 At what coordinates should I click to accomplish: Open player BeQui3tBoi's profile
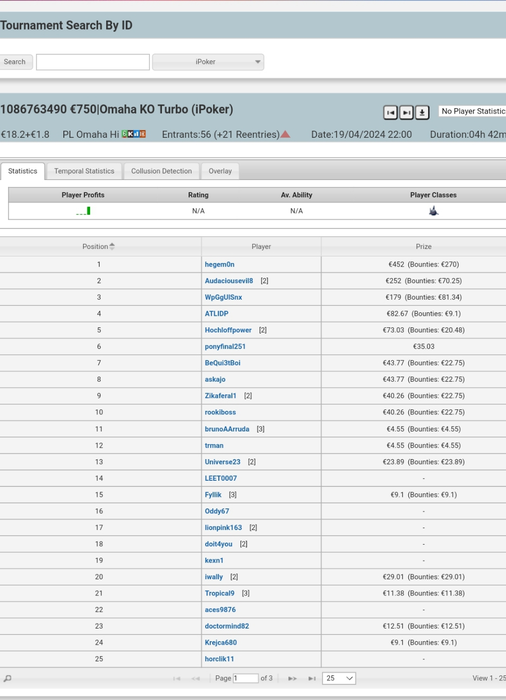(222, 363)
